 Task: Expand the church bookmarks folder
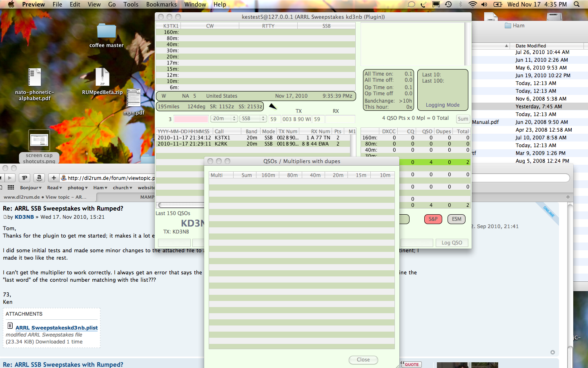click(x=122, y=188)
